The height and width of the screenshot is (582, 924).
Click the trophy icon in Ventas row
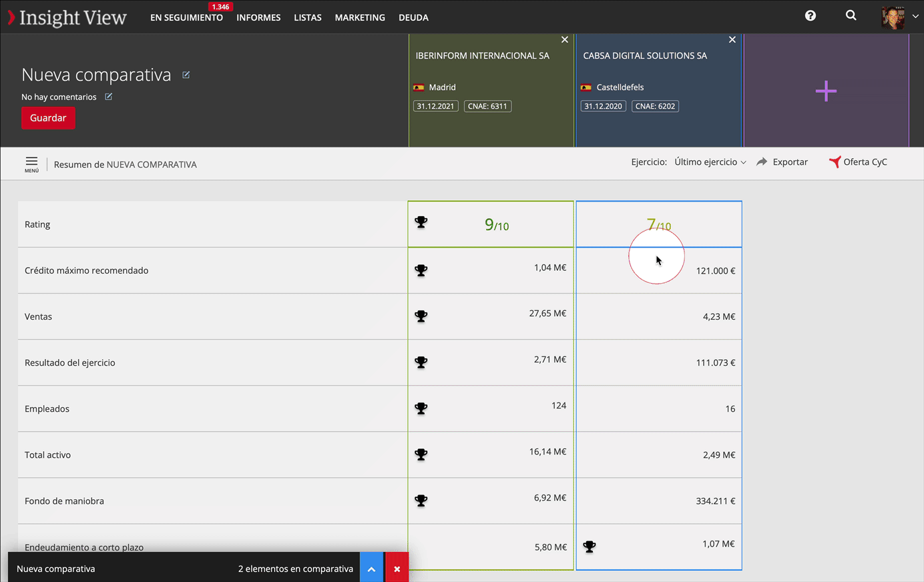click(x=421, y=316)
